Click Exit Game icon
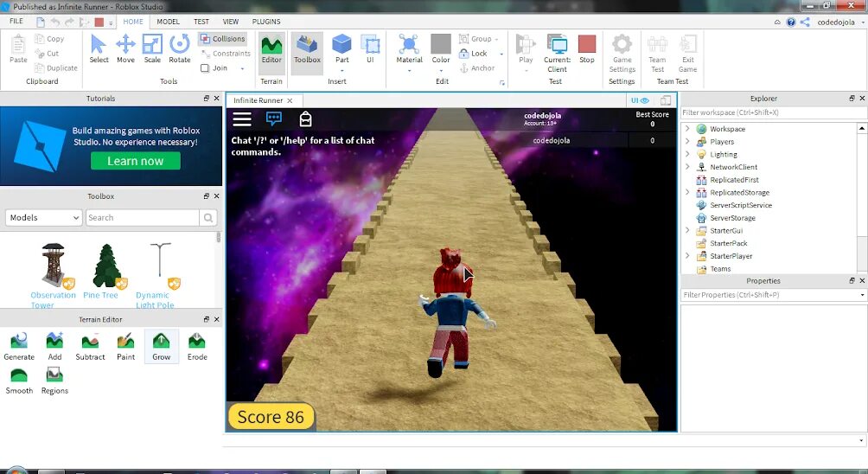 pos(687,53)
